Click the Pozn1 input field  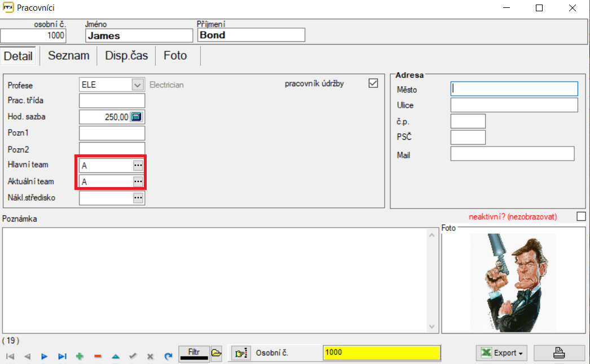112,133
